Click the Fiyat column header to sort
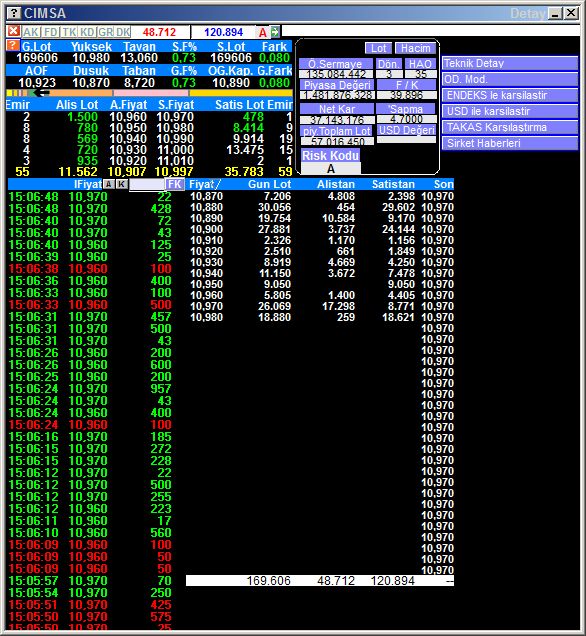Viewport: 586px width, 636px height. click(204, 184)
